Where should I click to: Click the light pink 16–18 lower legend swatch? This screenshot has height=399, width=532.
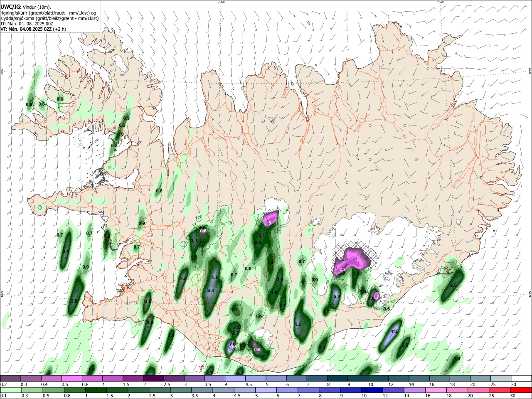[x=436, y=390]
